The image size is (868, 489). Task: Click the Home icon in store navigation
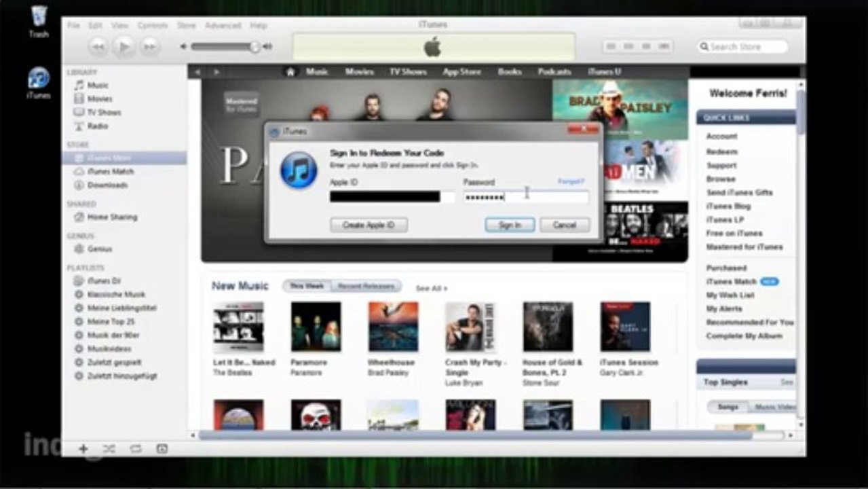pyautogui.click(x=290, y=71)
